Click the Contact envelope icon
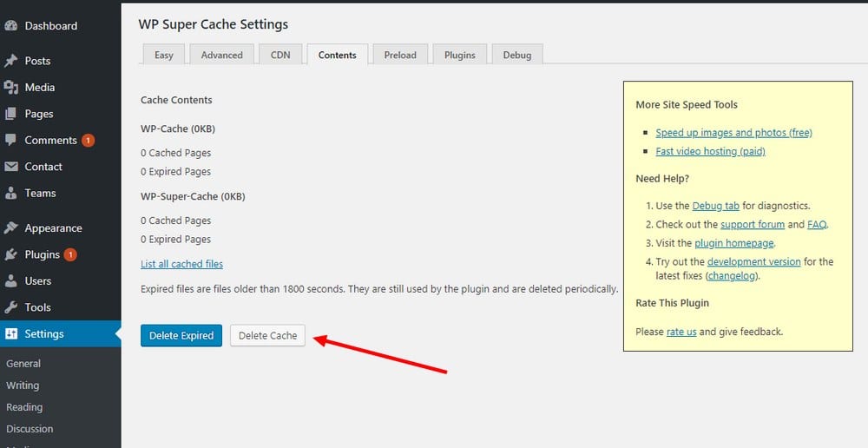 11,167
